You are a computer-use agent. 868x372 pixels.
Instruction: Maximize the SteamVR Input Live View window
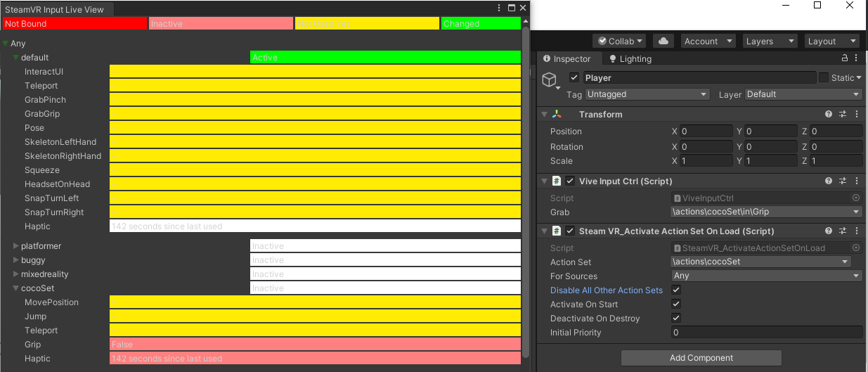511,8
